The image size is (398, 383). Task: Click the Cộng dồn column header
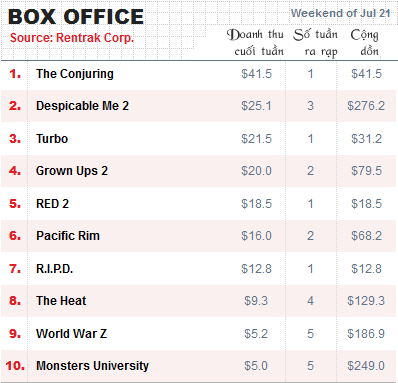(365, 43)
